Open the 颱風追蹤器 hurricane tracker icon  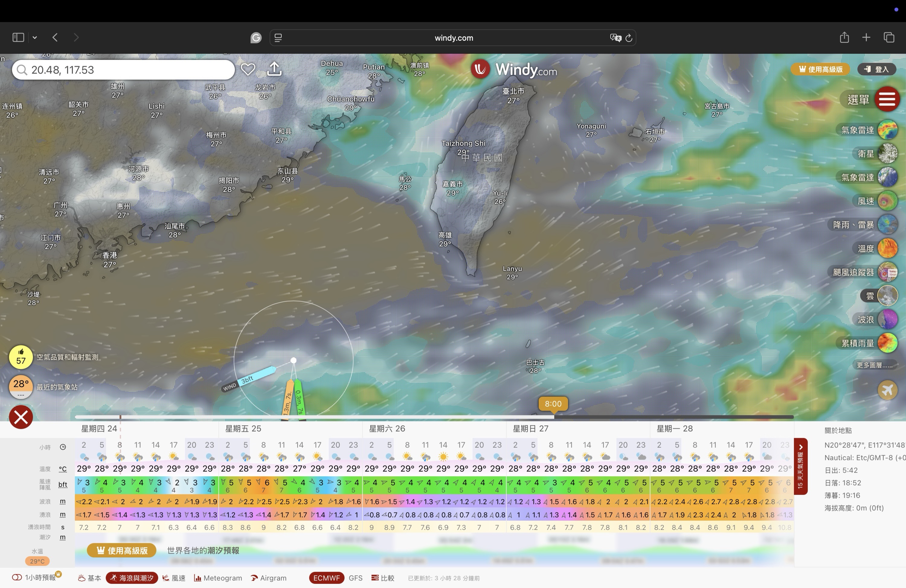(x=887, y=272)
